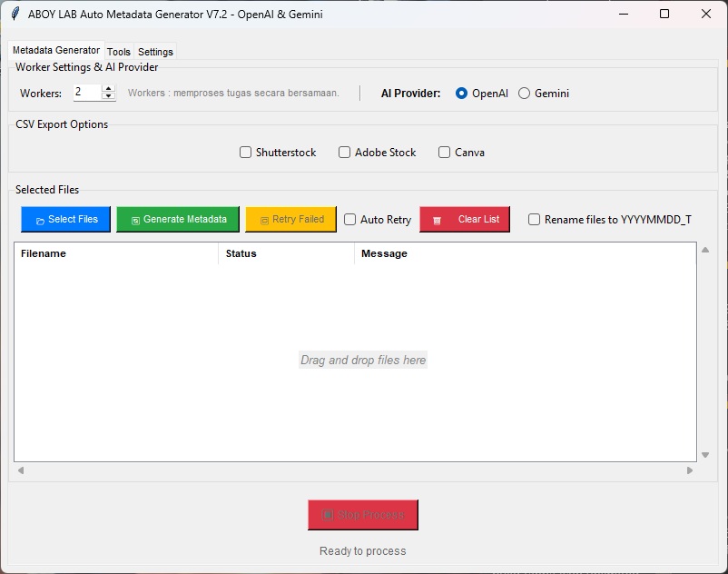Tick the Adobe Stock checkbox
Viewport: 728px width, 574px height.
(x=344, y=153)
